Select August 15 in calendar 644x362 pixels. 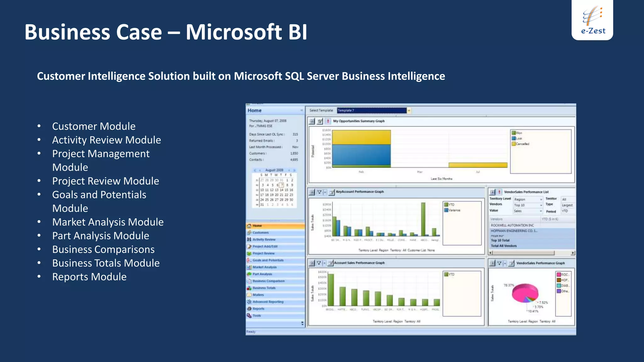click(286, 190)
